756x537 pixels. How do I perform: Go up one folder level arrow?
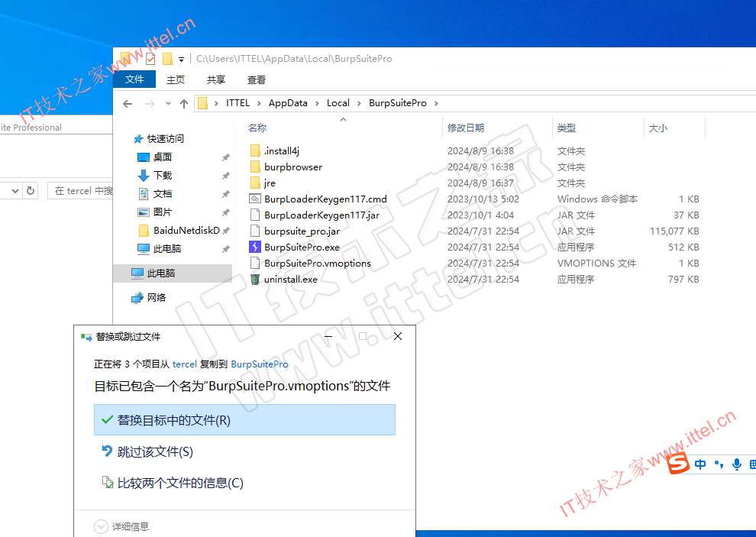pyautogui.click(x=184, y=103)
